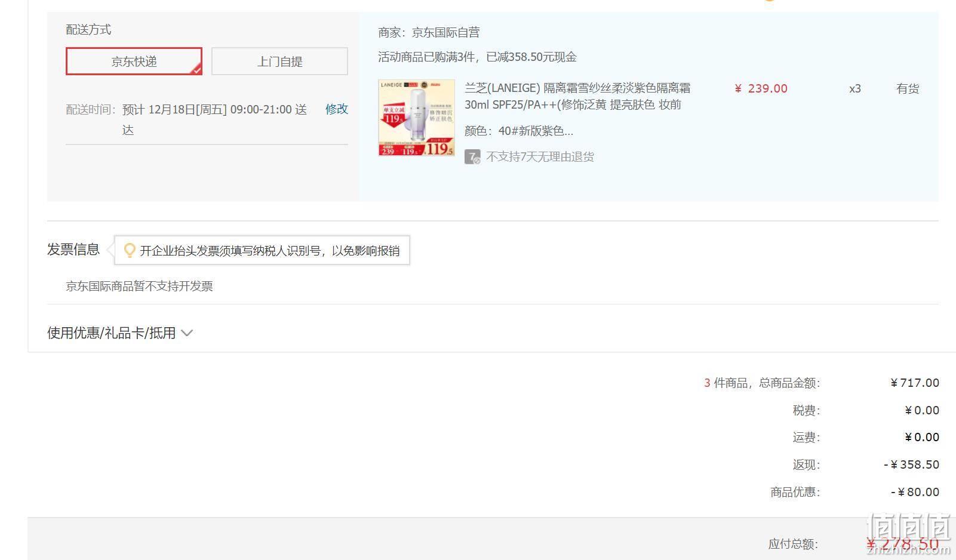Click the 发票信息 heading
The height and width of the screenshot is (560, 956).
tap(73, 250)
